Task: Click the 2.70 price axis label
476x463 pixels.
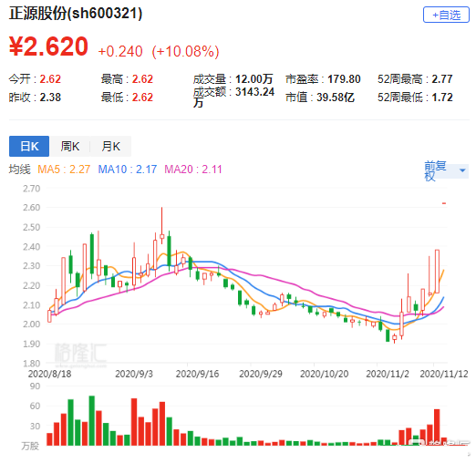Action: click(x=31, y=189)
